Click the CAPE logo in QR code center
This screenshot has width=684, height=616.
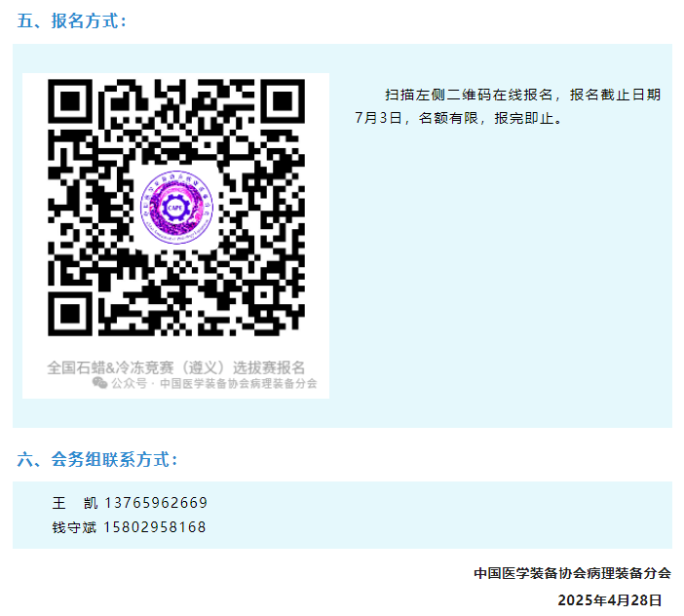click(176, 208)
